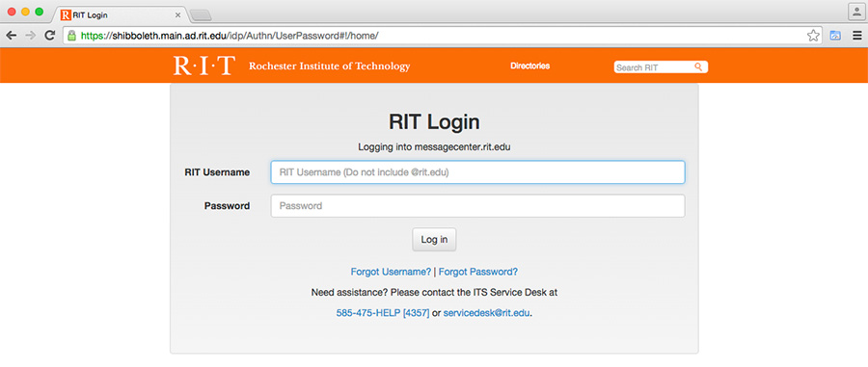Open the Directories link in header
Screen dimensions: 868x367
(529, 66)
